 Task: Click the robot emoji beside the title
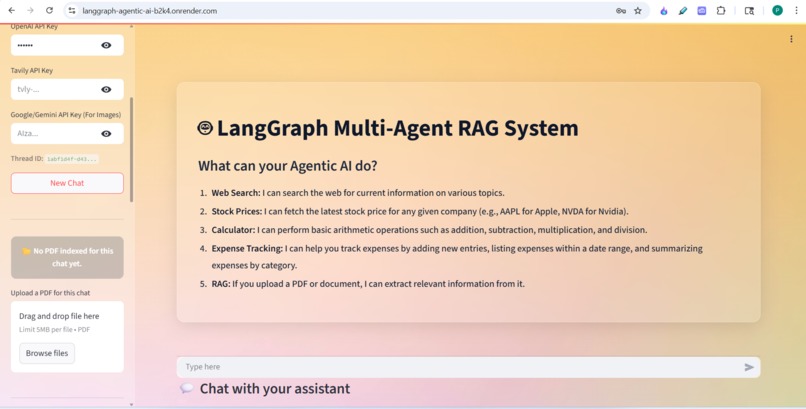pyautogui.click(x=205, y=128)
